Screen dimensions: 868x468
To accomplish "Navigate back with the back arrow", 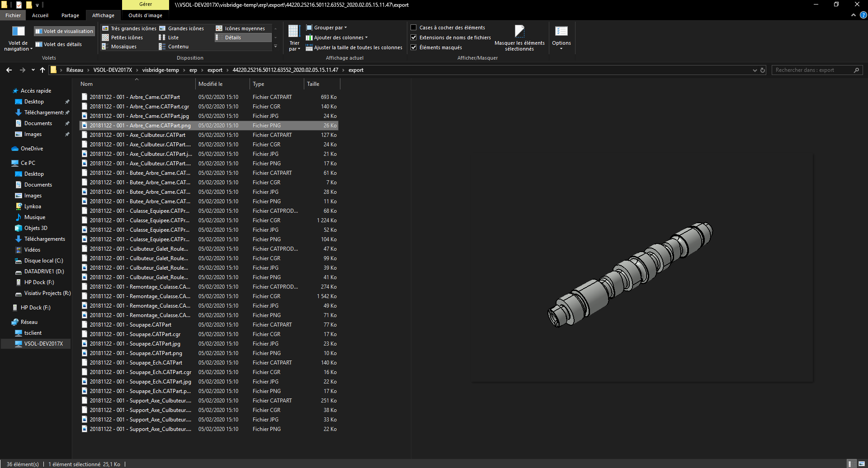I will (x=9, y=70).
